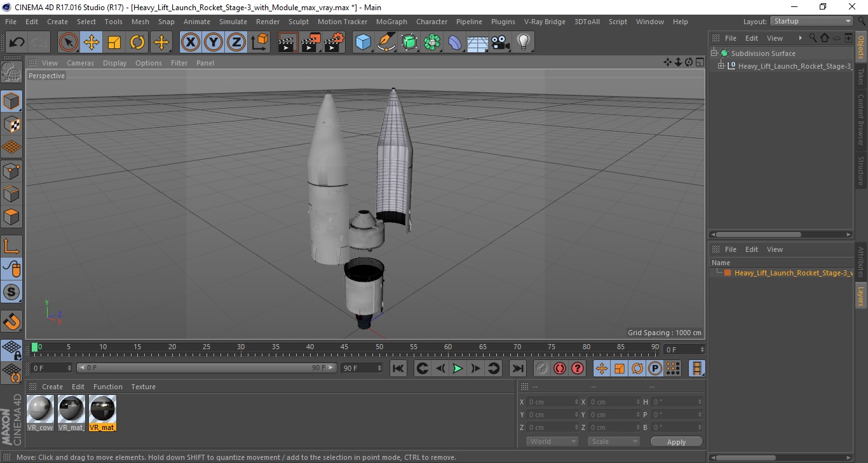The height and width of the screenshot is (463, 868).
Task: Enable Axis mode L-shaped icon
Action: (x=11, y=245)
